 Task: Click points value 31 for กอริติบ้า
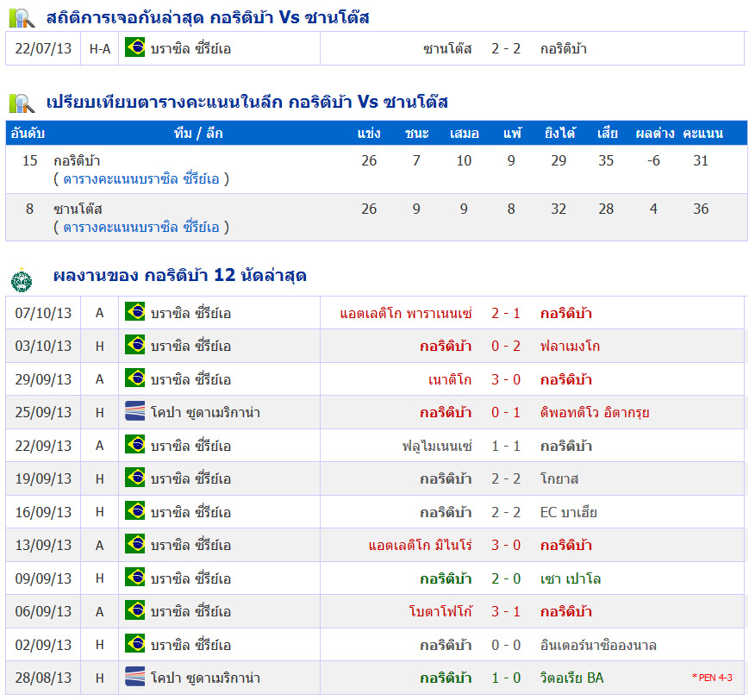(x=701, y=161)
